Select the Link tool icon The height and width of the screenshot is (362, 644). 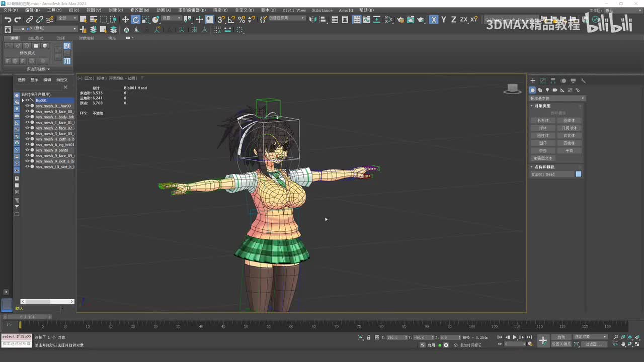pos(30,20)
